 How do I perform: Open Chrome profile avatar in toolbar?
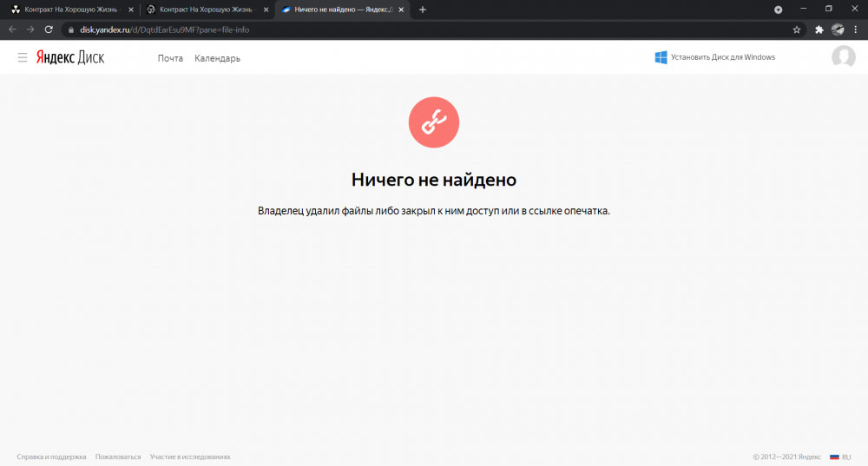click(838, 30)
